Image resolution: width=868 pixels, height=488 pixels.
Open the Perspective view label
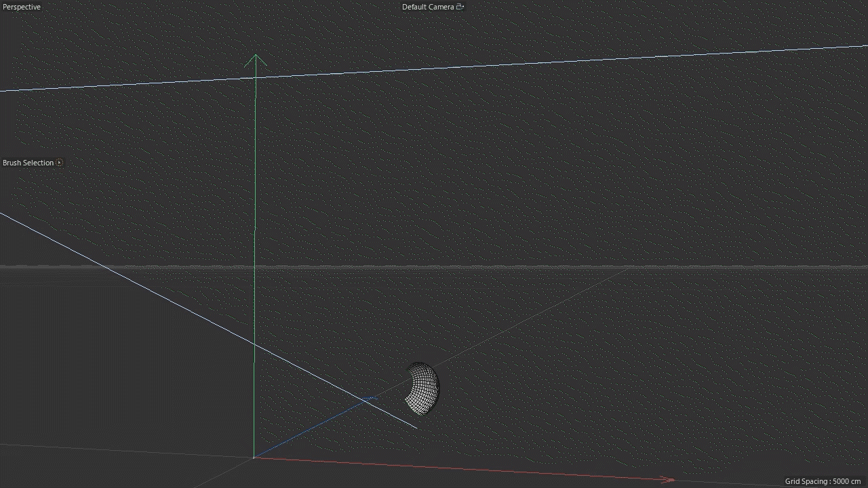tap(22, 7)
